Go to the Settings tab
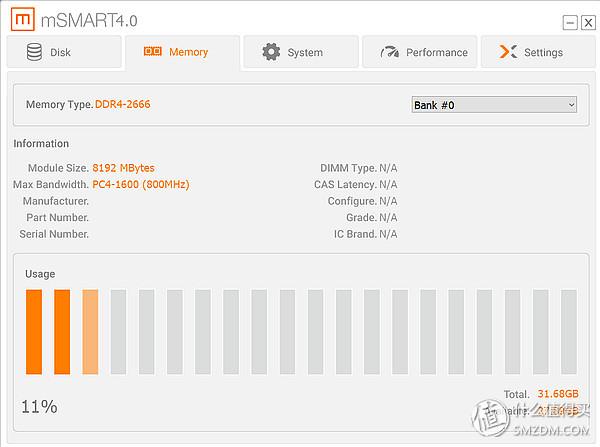 tap(538, 52)
